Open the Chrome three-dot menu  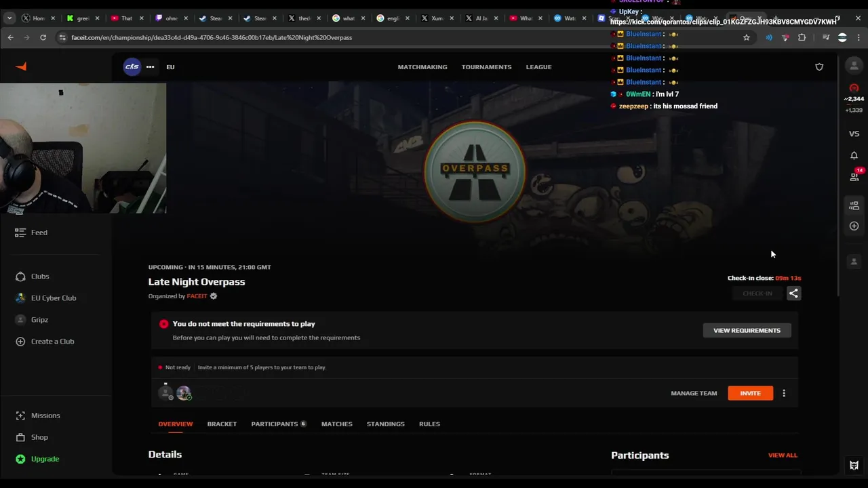(x=858, y=37)
